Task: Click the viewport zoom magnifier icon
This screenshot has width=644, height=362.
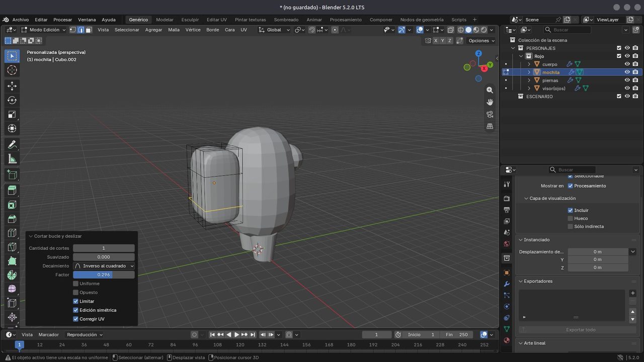Action: 490,89
